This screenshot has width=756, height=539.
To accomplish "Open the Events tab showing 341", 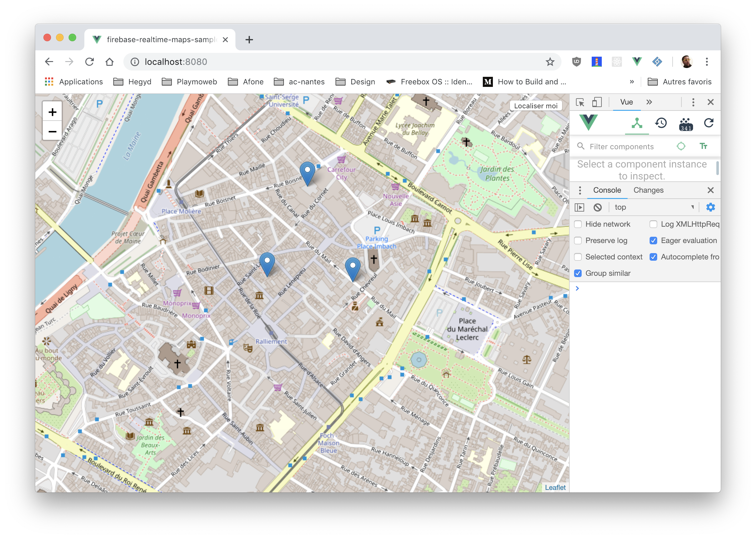I will coord(685,124).
